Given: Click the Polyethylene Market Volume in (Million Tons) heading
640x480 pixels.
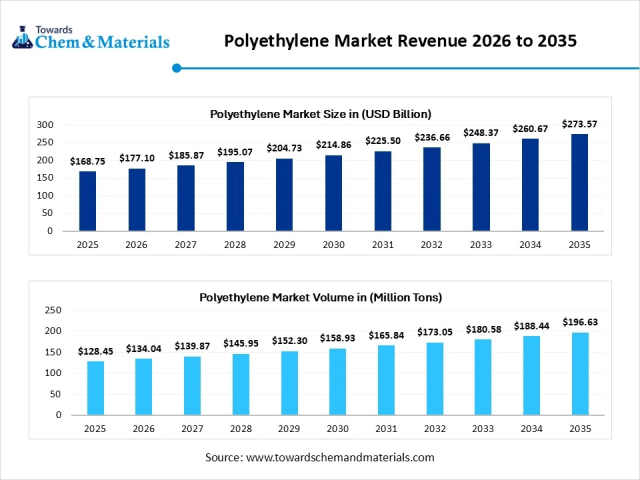Looking at the screenshot, I should coord(320,297).
